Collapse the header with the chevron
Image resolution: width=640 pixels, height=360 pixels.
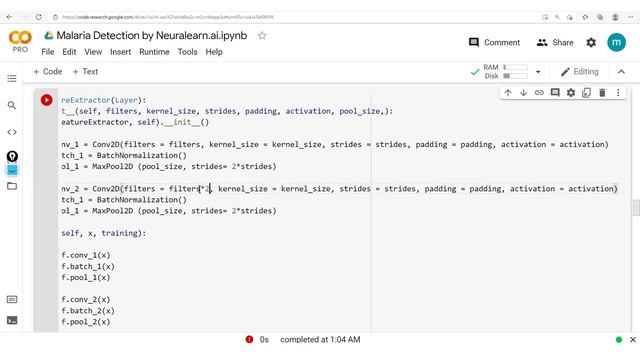coord(621,72)
